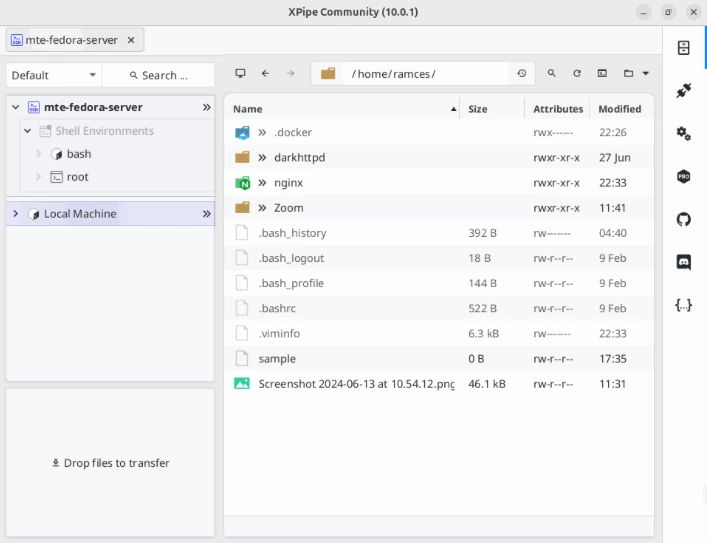The width and height of the screenshot is (707, 543).
Task: Click the darkhttpd folder icon
Action: pyautogui.click(x=242, y=157)
